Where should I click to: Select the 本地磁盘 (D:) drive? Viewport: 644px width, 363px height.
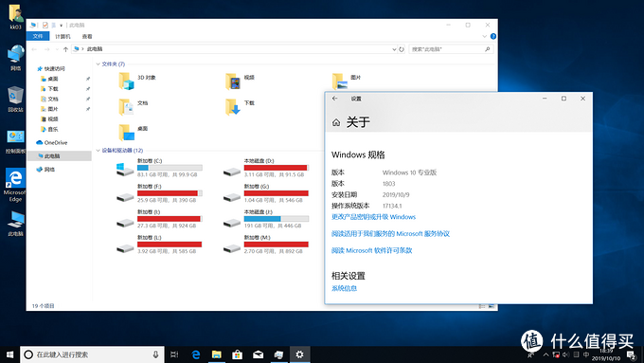(266, 168)
